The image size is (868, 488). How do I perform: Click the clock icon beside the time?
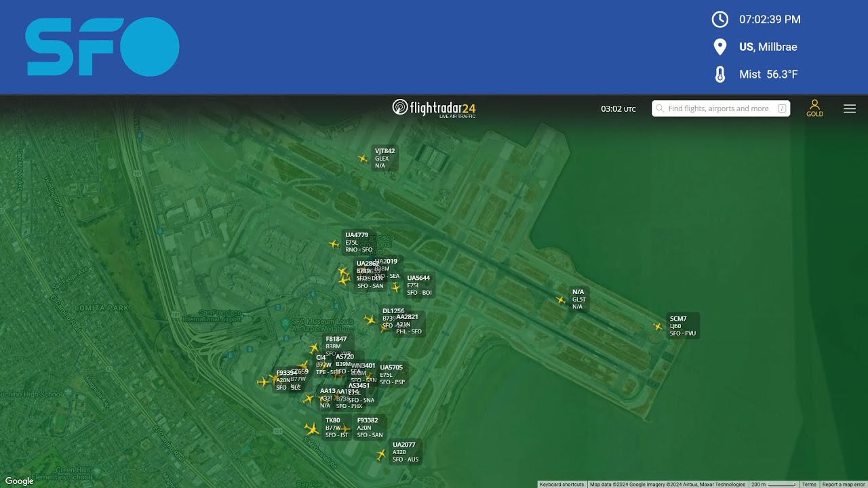pyautogui.click(x=719, y=19)
